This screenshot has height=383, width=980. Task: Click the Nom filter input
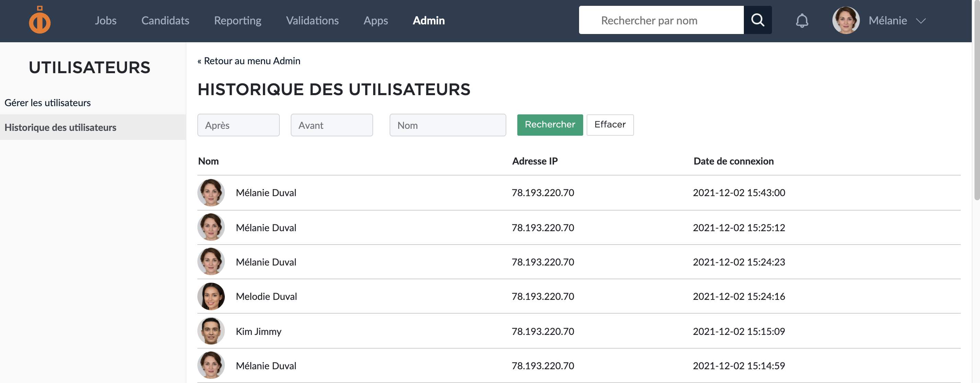click(x=447, y=125)
